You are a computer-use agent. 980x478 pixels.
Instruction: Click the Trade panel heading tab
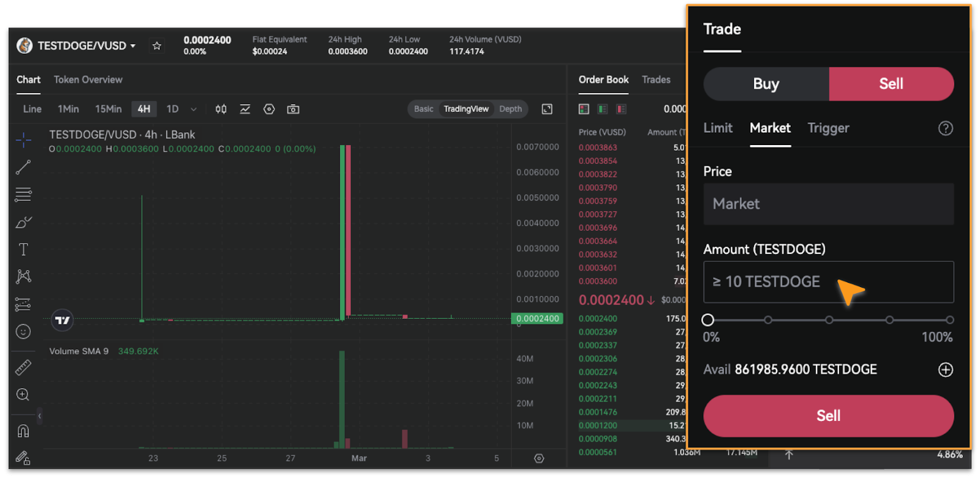[722, 29]
